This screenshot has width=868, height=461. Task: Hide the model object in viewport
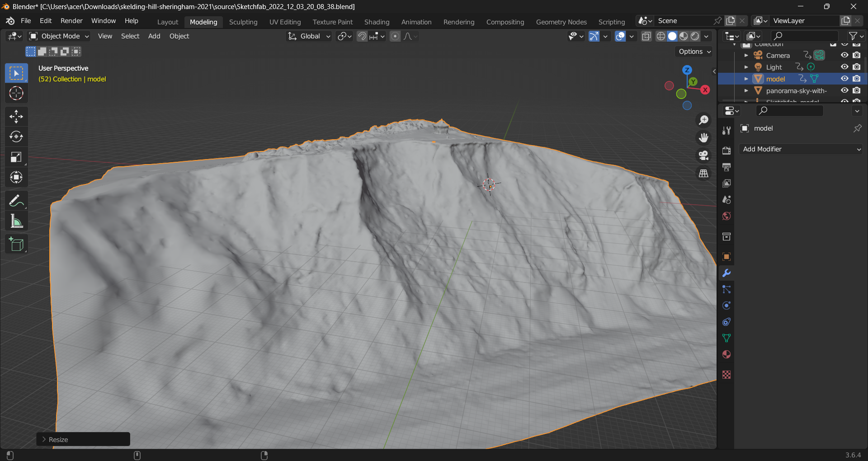(x=844, y=79)
